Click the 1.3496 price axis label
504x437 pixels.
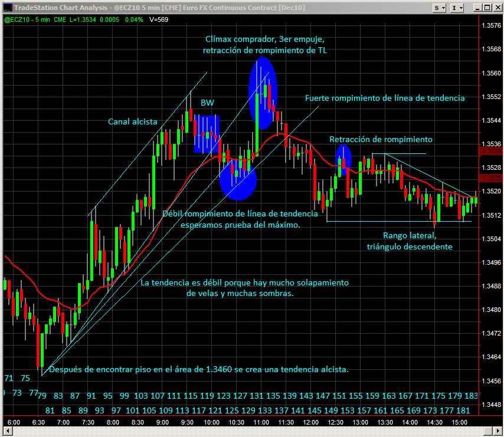[492, 262]
